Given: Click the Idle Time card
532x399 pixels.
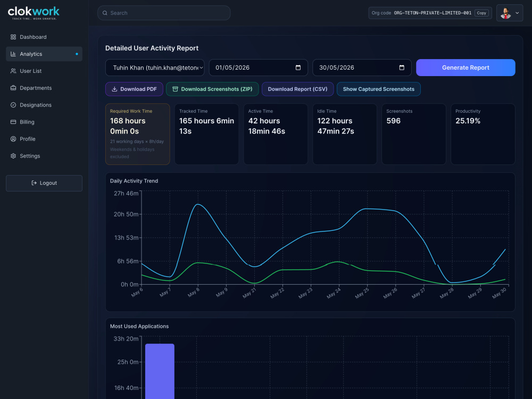Looking at the screenshot, I should (345, 134).
